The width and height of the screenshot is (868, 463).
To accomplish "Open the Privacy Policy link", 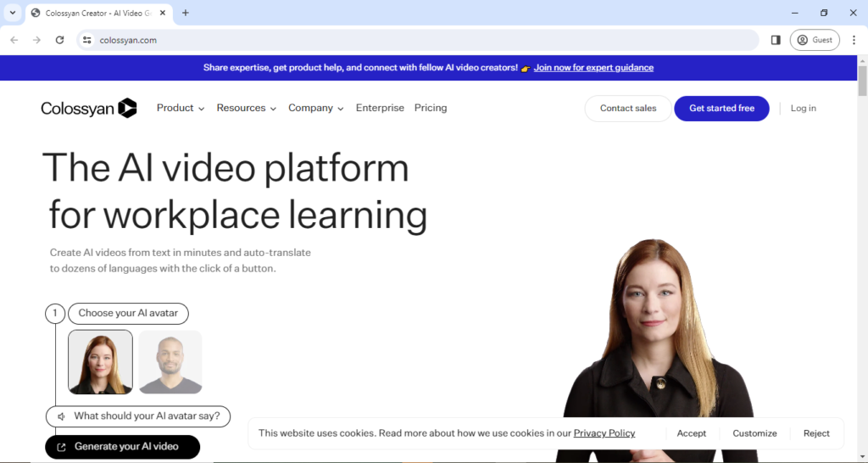I will [x=604, y=433].
